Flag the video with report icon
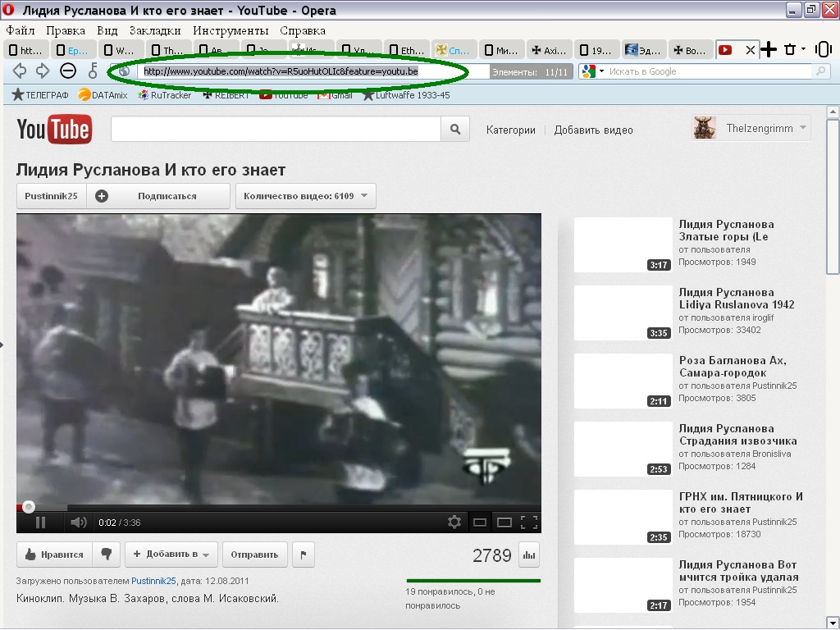Viewport: 840px width, 630px height. pos(303,555)
